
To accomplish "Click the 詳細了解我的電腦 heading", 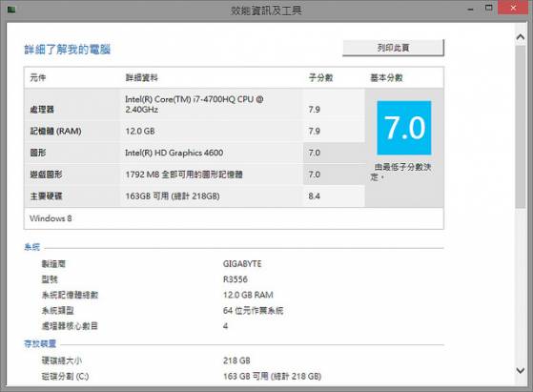I will pyautogui.click(x=68, y=50).
